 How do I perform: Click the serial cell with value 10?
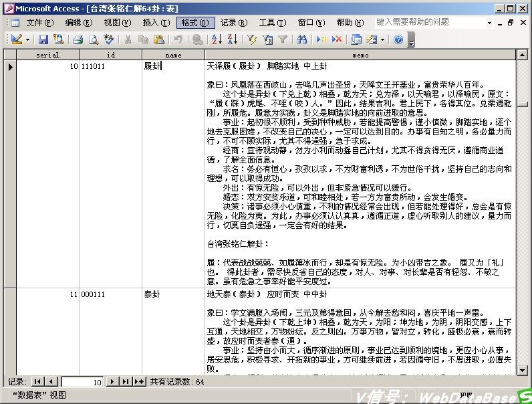tap(48, 174)
